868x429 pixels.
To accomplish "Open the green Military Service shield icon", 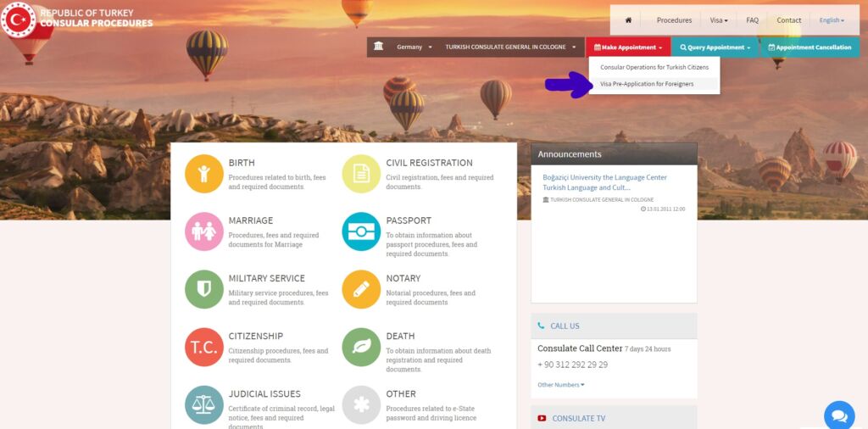I will pos(203,289).
